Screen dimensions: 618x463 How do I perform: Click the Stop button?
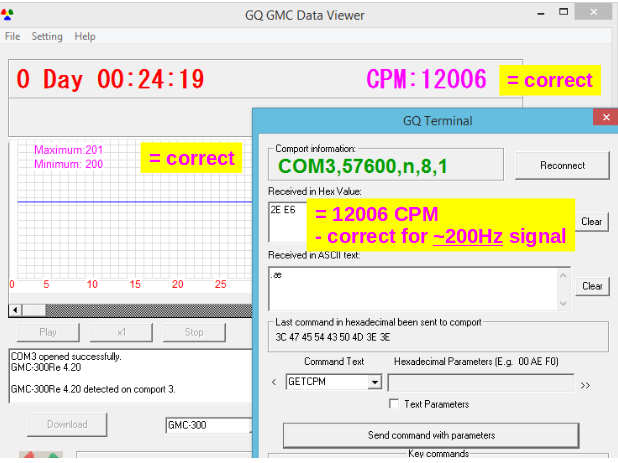tap(194, 332)
